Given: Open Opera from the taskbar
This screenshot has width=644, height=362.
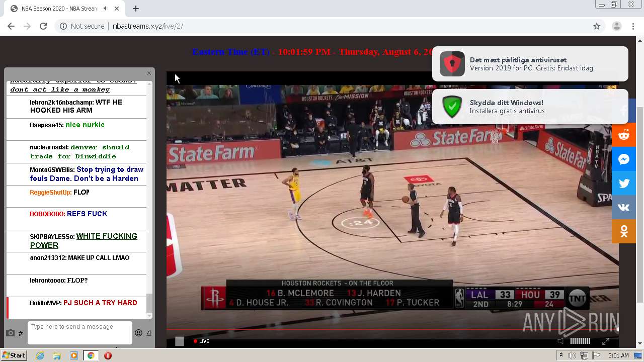Looking at the screenshot, I should (108, 355).
